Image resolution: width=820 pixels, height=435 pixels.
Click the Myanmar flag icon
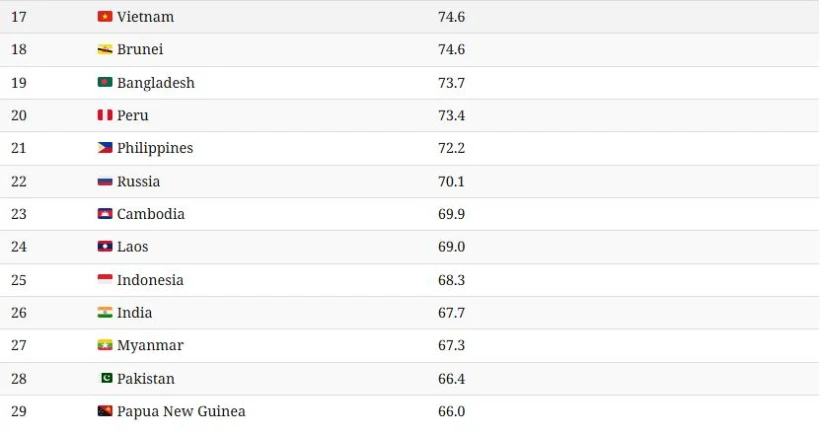[105, 346]
